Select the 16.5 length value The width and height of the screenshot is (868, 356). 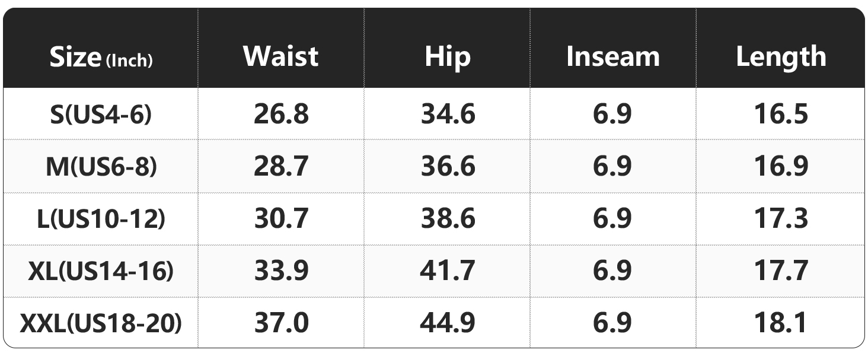click(781, 114)
